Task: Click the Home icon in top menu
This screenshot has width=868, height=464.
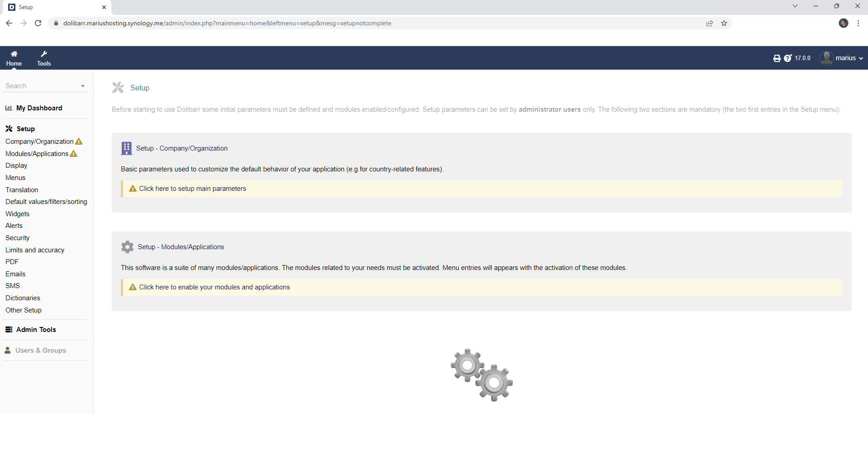Action: (x=14, y=54)
